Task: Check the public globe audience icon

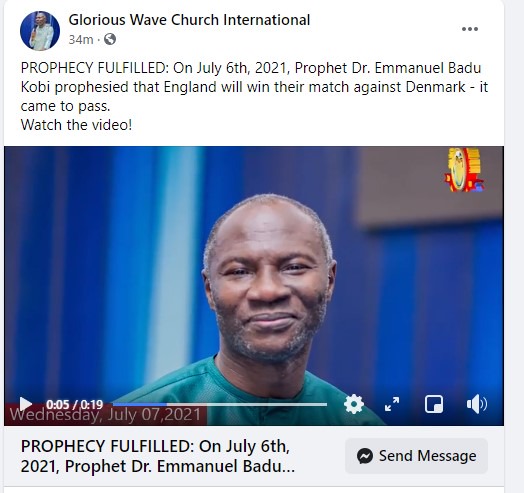Action: pyautogui.click(x=110, y=39)
